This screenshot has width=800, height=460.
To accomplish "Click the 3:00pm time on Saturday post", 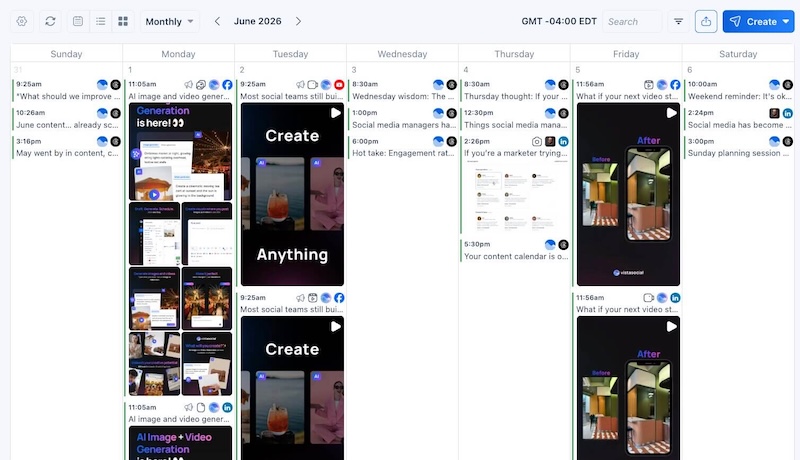I will pyautogui.click(x=701, y=141).
